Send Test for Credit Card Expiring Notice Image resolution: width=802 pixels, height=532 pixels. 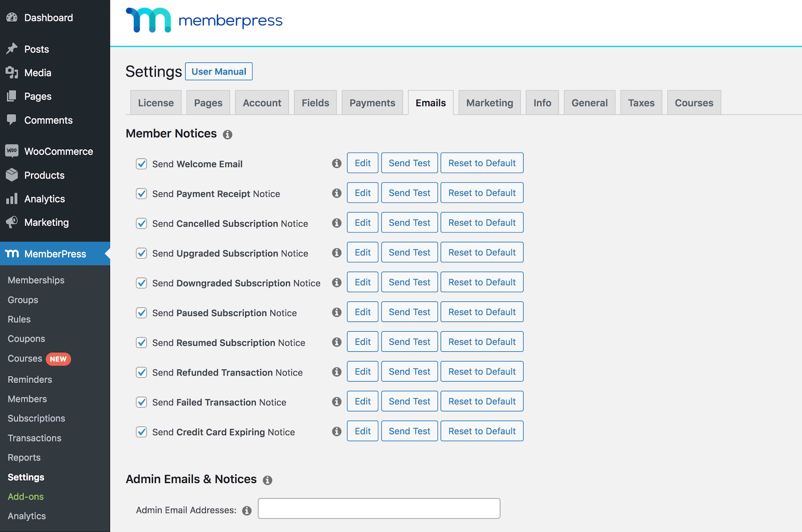[409, 431]
